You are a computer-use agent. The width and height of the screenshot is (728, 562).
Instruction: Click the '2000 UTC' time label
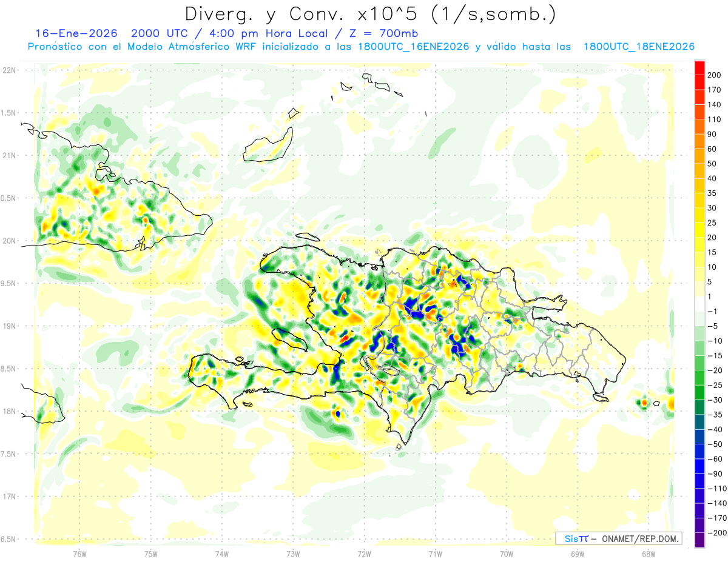(x=160, y=33)
